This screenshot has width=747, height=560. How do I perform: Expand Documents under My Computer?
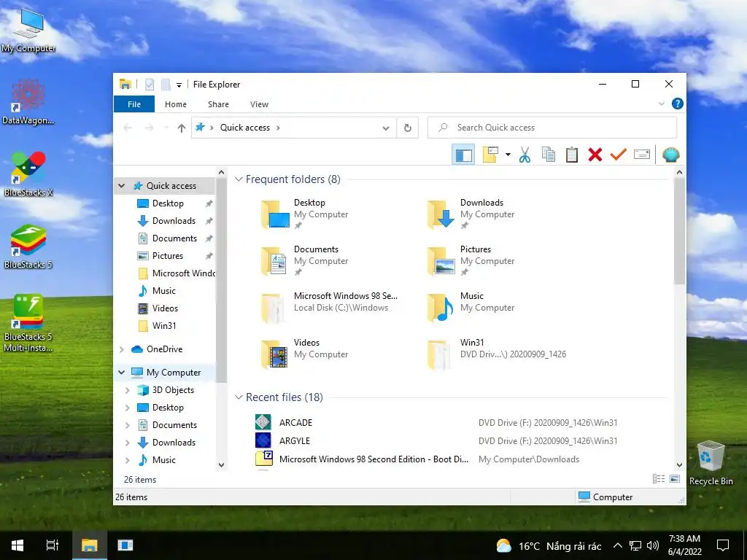tap(127, 425)
